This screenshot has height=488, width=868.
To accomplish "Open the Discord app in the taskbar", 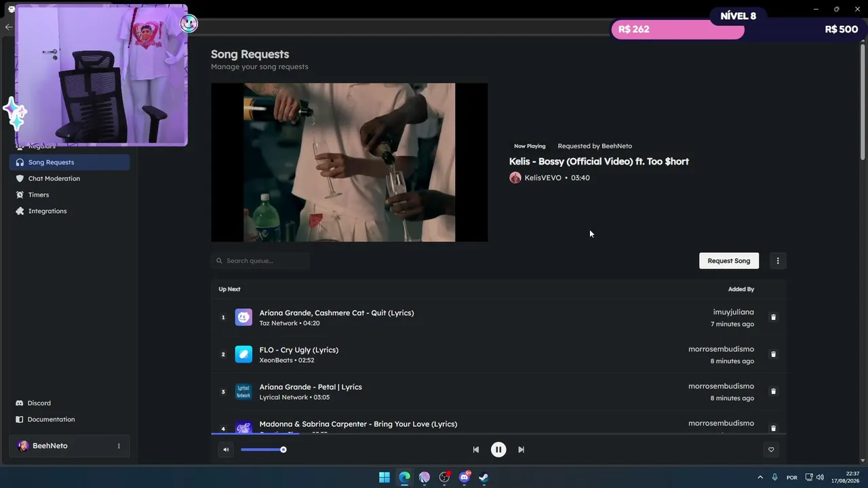I will point(465,477).
